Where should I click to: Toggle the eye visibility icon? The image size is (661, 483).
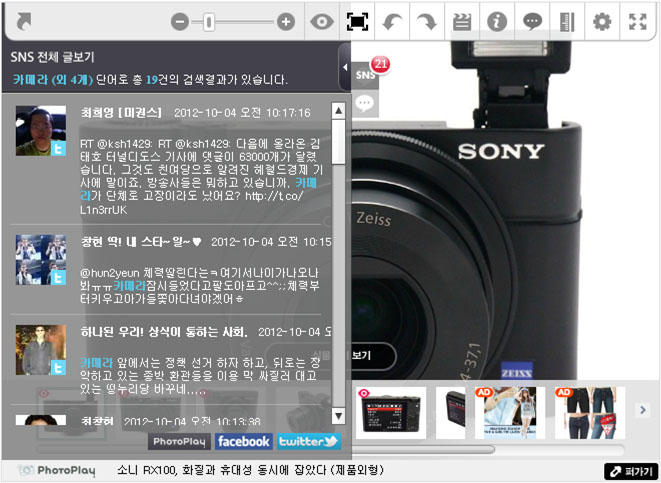[321, 21]
